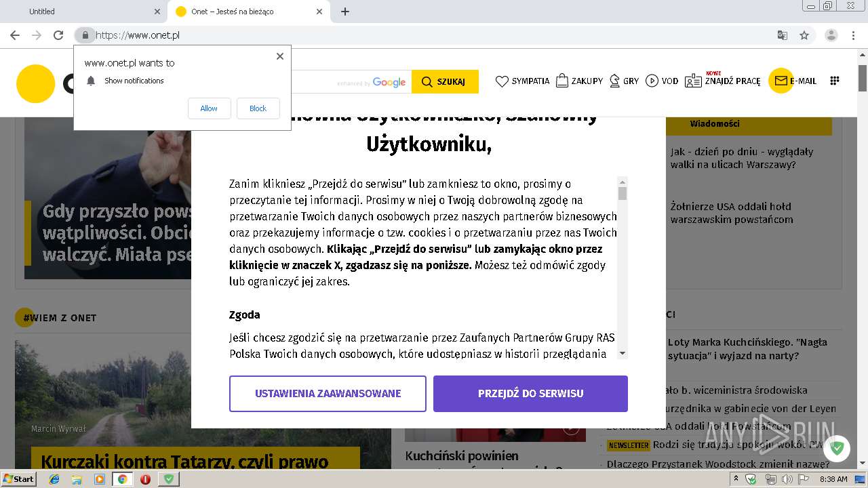Open ZAKUPY shopping bag link
Screen dimensions: 868x488
579,81
